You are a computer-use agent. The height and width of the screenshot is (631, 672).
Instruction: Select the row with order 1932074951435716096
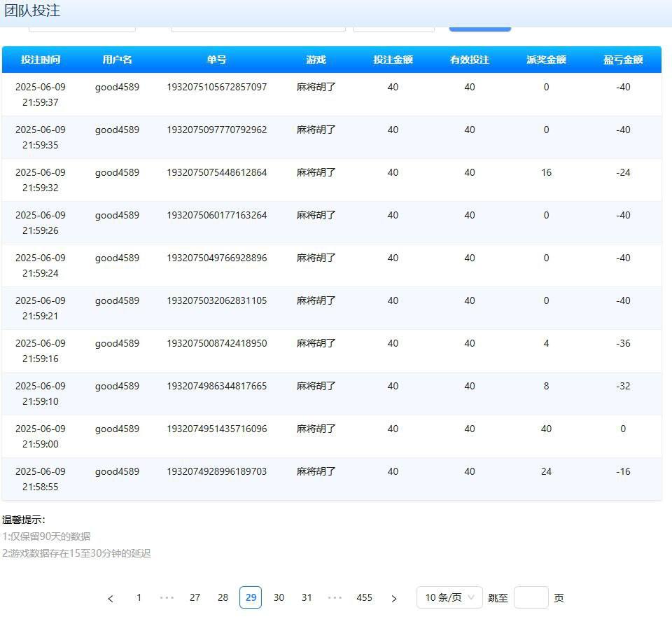(x=216, y=429)
